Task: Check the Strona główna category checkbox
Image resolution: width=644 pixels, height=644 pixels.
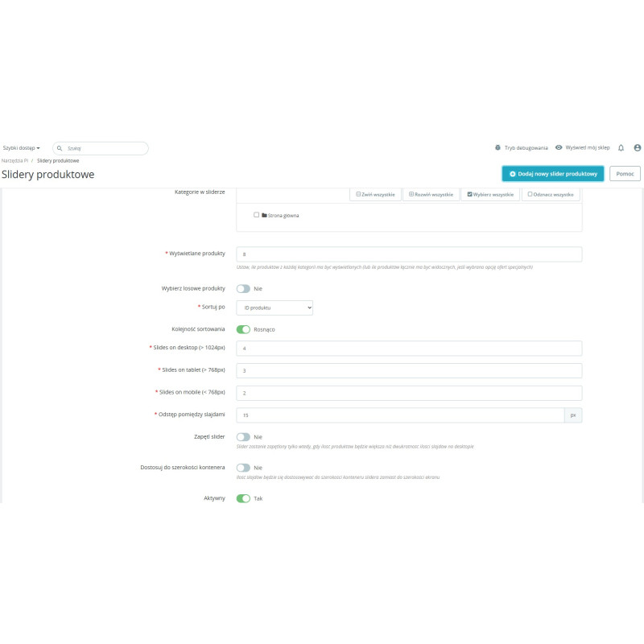Action: pyautogui.click(x=256, y=215)
